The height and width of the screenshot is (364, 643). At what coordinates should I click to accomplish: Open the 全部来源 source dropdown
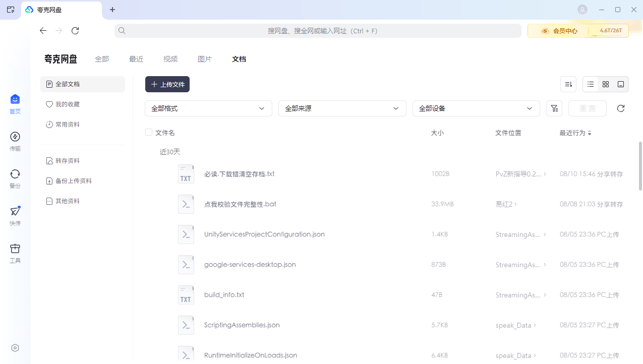click(342, 108)
